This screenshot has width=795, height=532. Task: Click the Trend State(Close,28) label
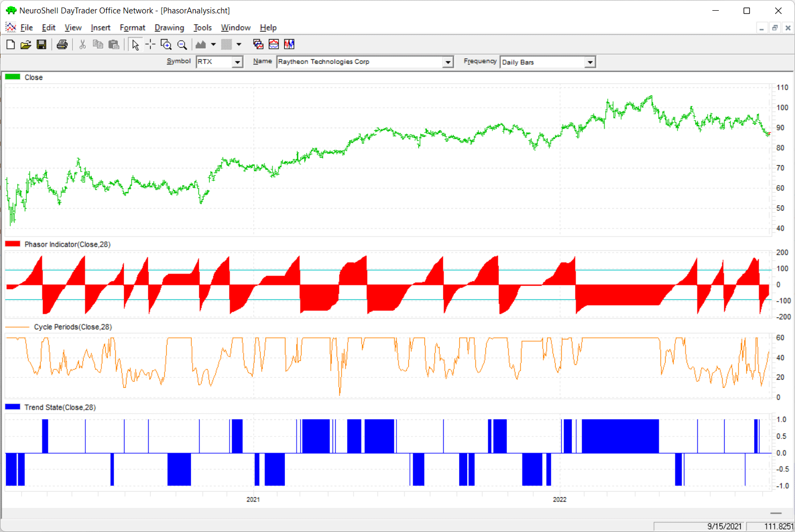coord(60,408)
